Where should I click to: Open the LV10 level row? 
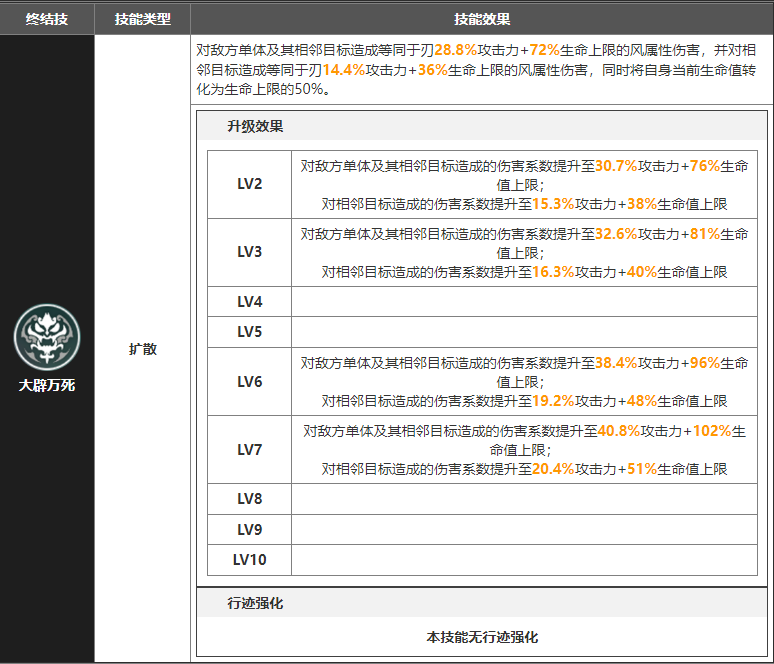click(x=249, y=559)
